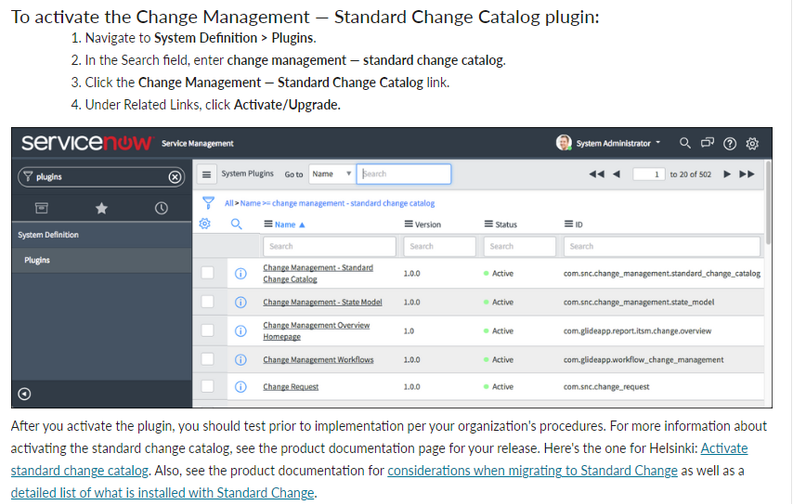Click the list filter funnel icon
The width and height of the screenshot is (793, 504).
click(x=208, y=203)
